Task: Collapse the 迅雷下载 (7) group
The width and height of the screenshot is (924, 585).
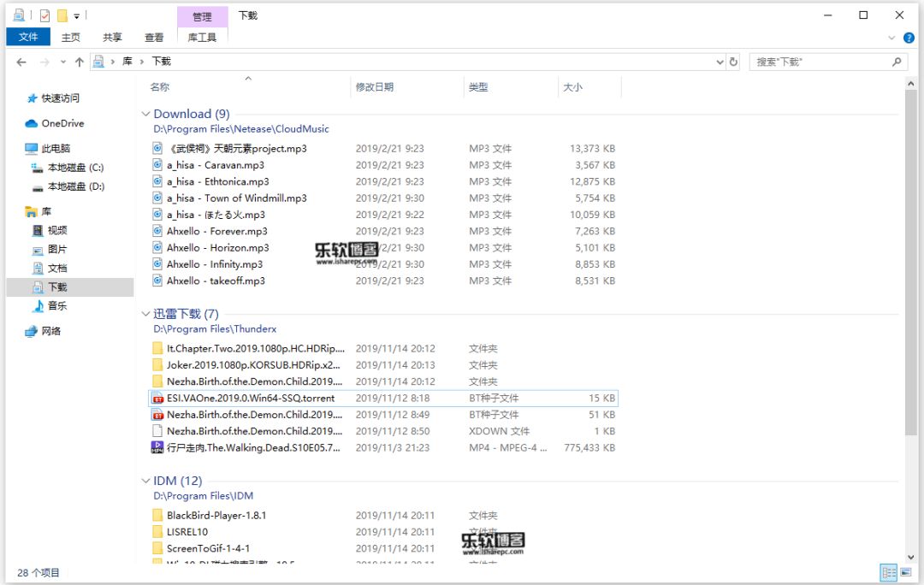Action: pos(145,314)
